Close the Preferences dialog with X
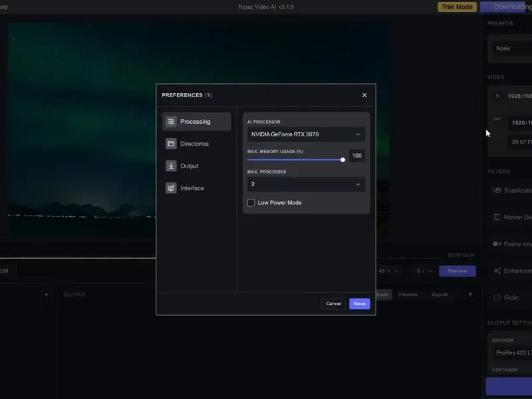The height and width of the screenshot is (399, 532). point(364,95)
